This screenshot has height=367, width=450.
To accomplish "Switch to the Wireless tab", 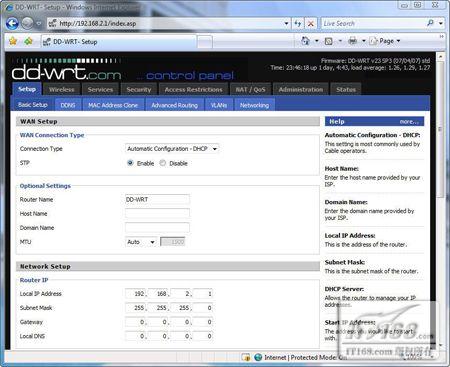I will [x=61, y=89].
